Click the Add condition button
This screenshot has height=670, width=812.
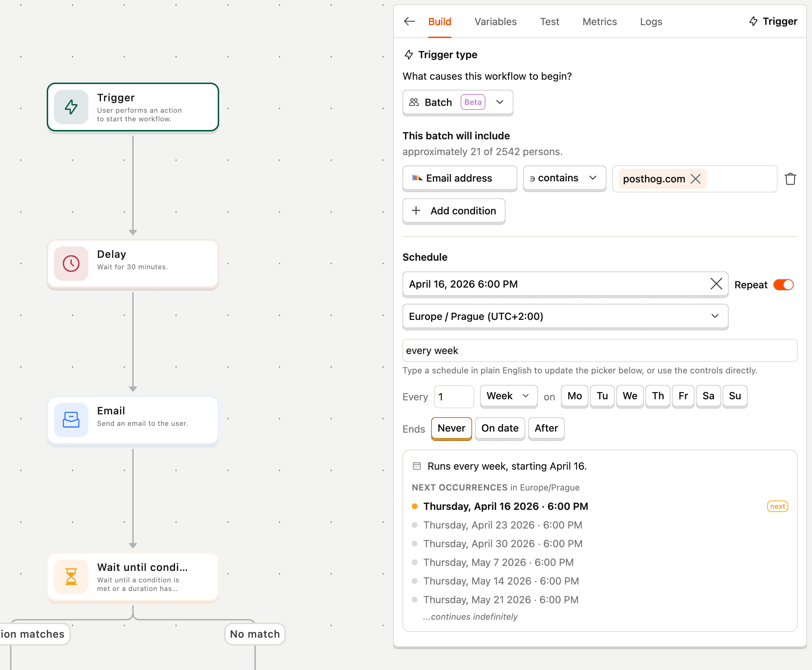tap(454, 211)
